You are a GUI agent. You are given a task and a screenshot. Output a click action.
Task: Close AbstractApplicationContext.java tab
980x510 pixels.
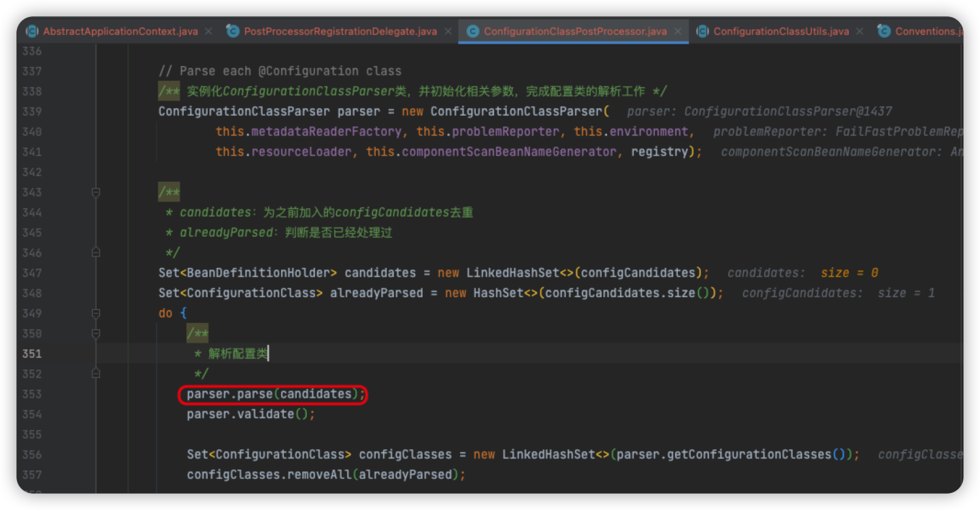209,31
